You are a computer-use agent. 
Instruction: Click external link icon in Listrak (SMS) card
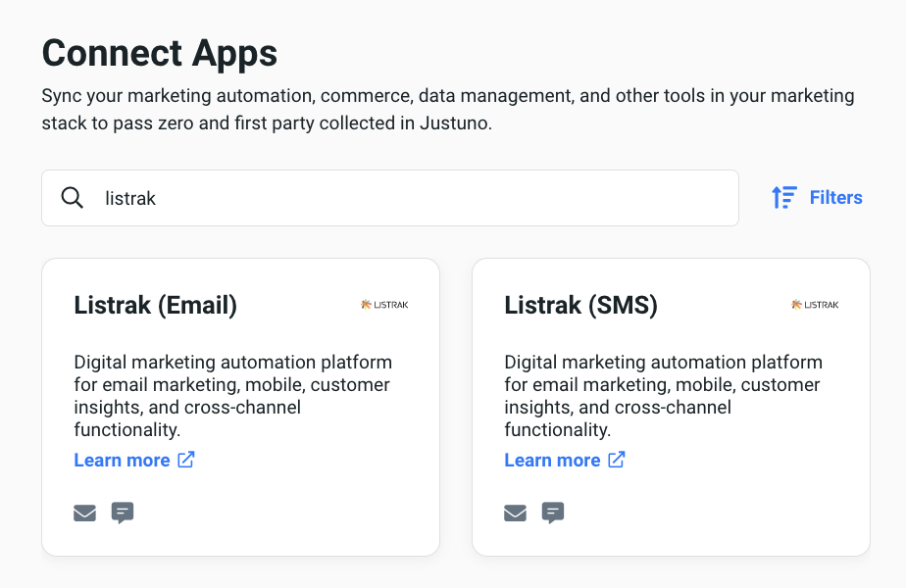[617, 460]
